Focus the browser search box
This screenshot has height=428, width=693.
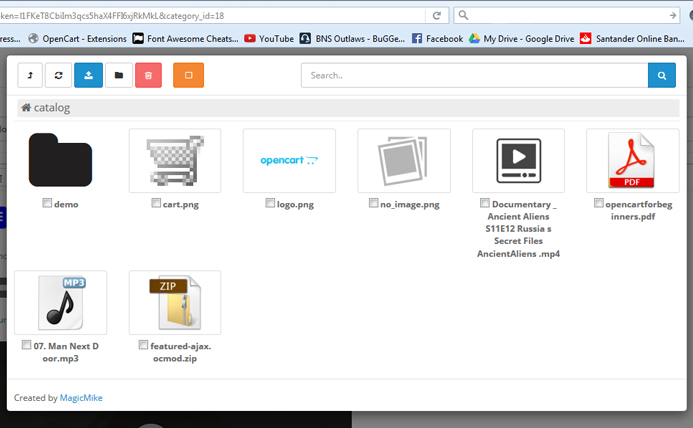[x=568, y=15]
